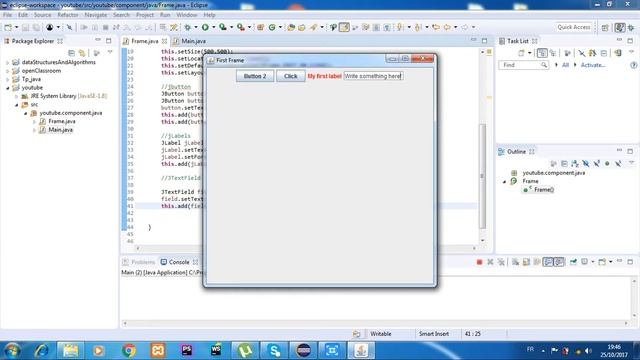Expand the Tp.java project
The height and width of the screenshot is (360, 640).
[x=7, y=80]
